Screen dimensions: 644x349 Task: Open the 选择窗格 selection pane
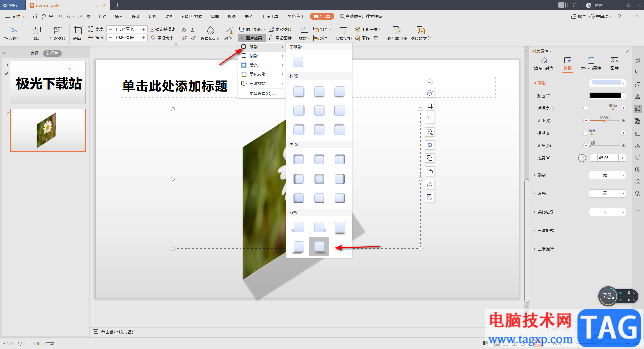[x=343, y=31]
